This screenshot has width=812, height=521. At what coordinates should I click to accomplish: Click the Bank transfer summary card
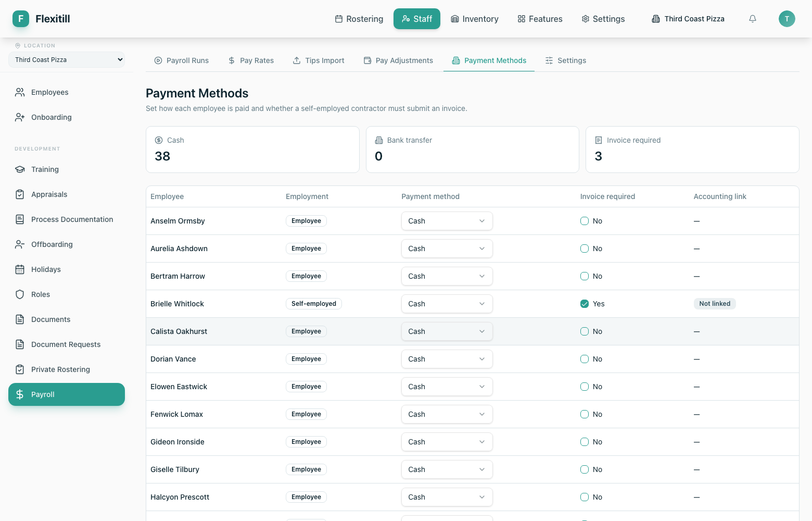(473, 150)
